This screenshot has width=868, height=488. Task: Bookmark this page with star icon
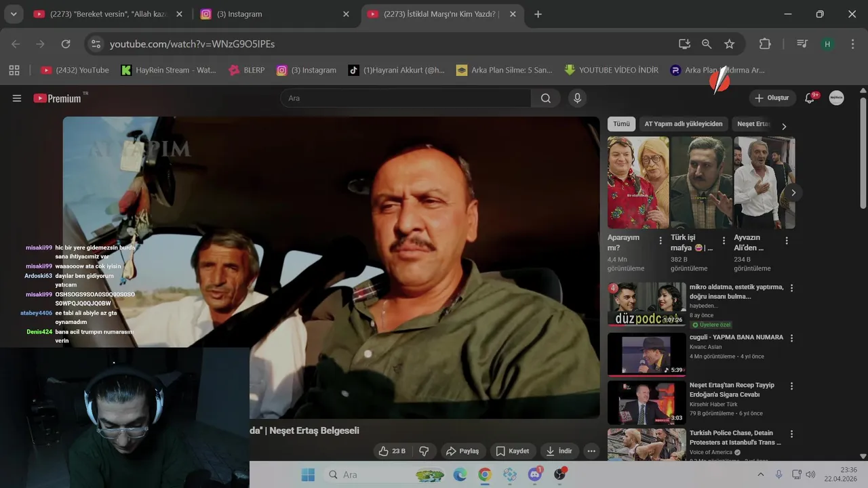tap(730, 44)
